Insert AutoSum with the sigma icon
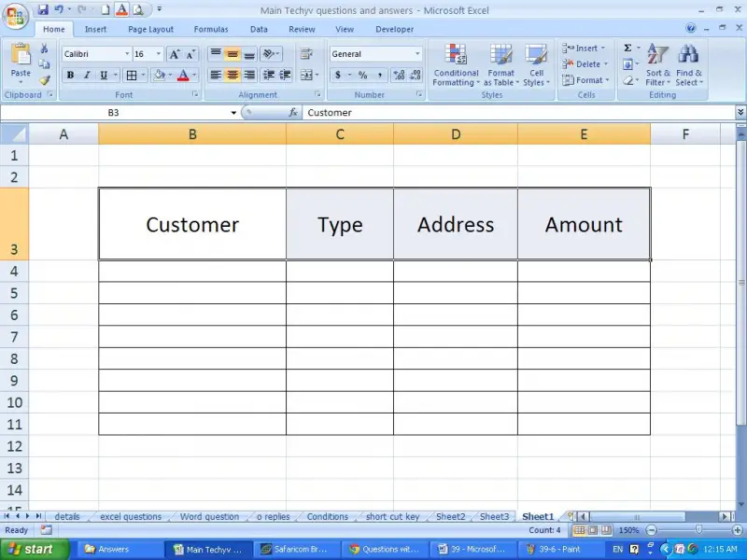The image size is (747, 560). pyautogui.click(x=627, y=49)
